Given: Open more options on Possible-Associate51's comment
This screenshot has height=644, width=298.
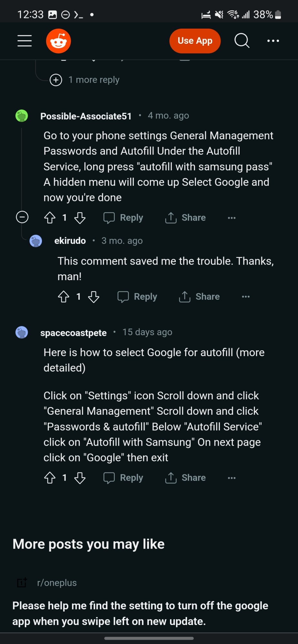Looking at the screenshot, I should [x=232, y=218].
